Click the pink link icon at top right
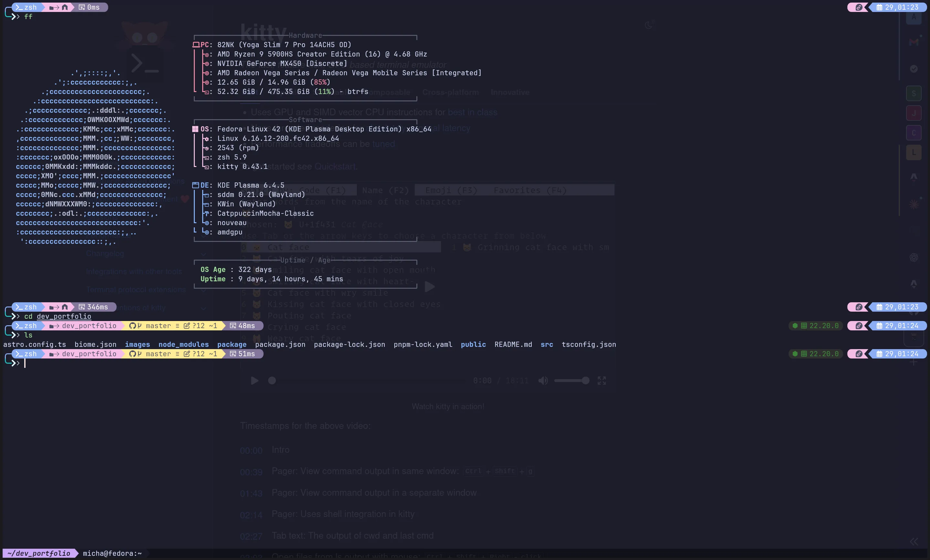 (859, 7)
